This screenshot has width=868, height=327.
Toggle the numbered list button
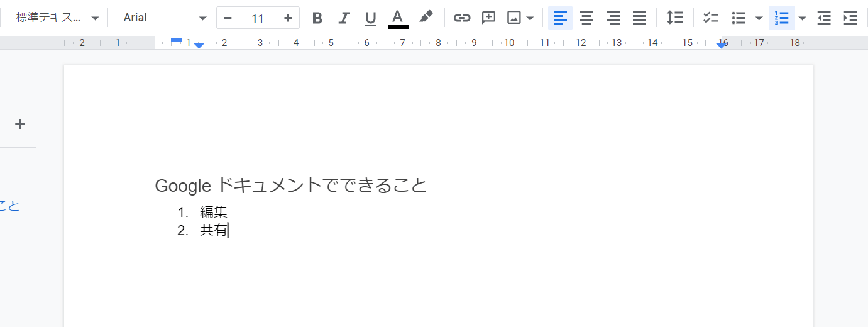781,18
